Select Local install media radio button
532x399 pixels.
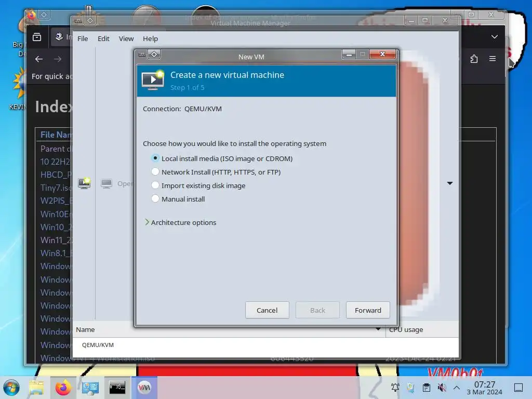click(x=155, y=158)
